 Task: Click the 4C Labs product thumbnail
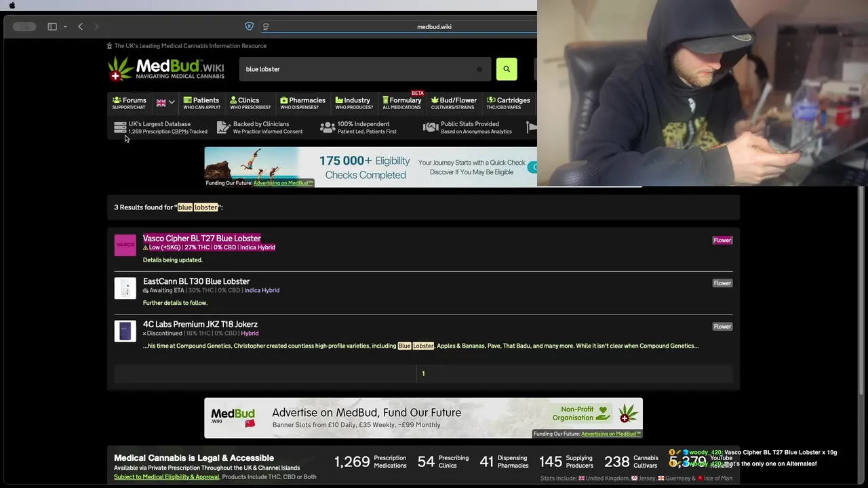click(x=125, y=331)
